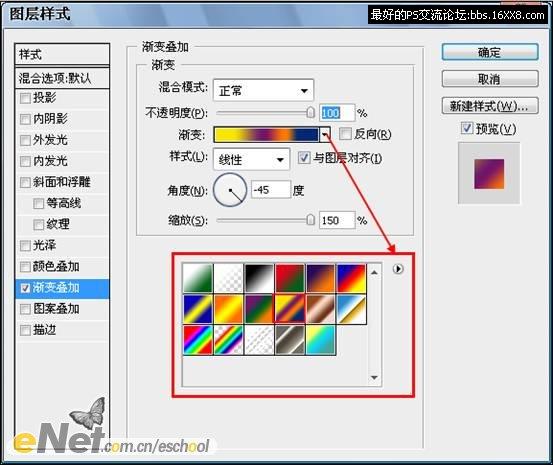This screenshot has height=465, width=553.
Task: Open the 混合模式 blend mode dropdown
Action: tap(263, 91)
